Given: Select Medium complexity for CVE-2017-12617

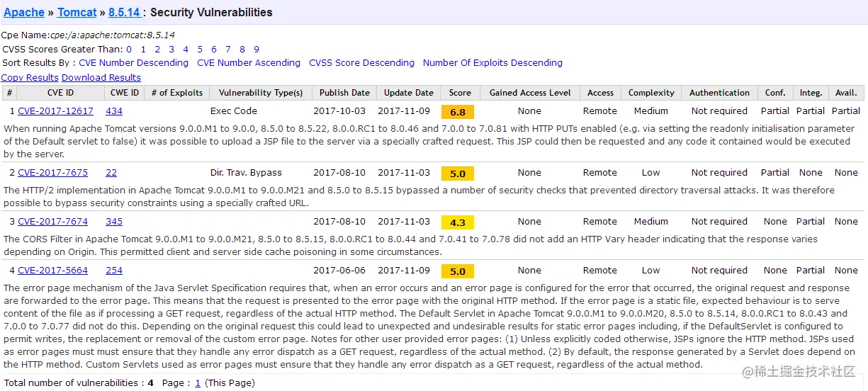Looking at the screenshot, I should point(651,111).
